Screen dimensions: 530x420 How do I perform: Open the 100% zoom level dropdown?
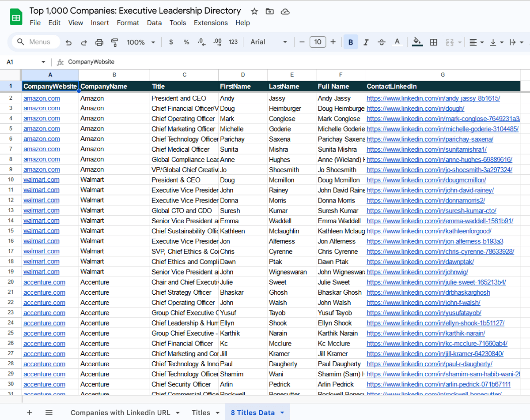(140, 42)
